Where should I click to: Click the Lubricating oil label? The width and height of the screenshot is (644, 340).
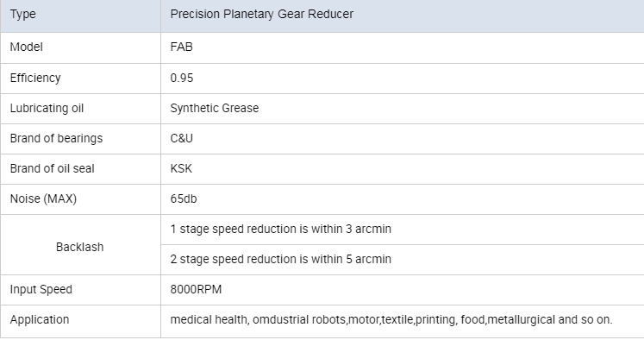pos(47,108)
